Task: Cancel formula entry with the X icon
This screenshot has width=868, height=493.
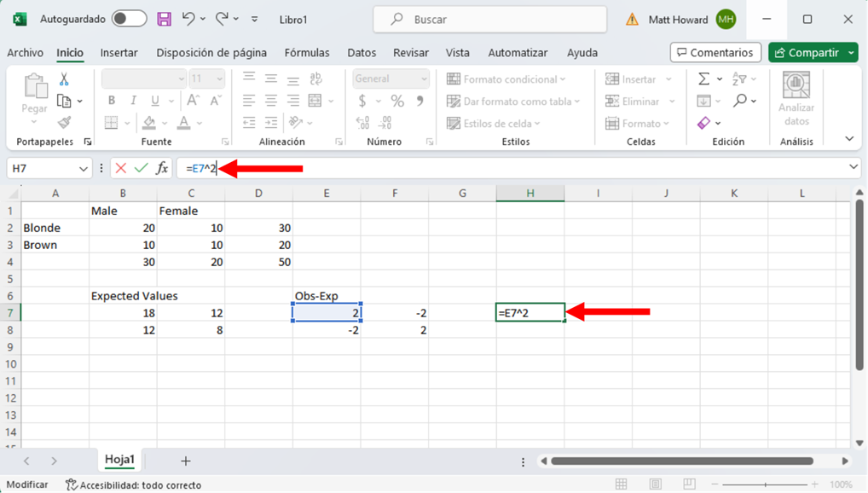Action: point(121,169)
